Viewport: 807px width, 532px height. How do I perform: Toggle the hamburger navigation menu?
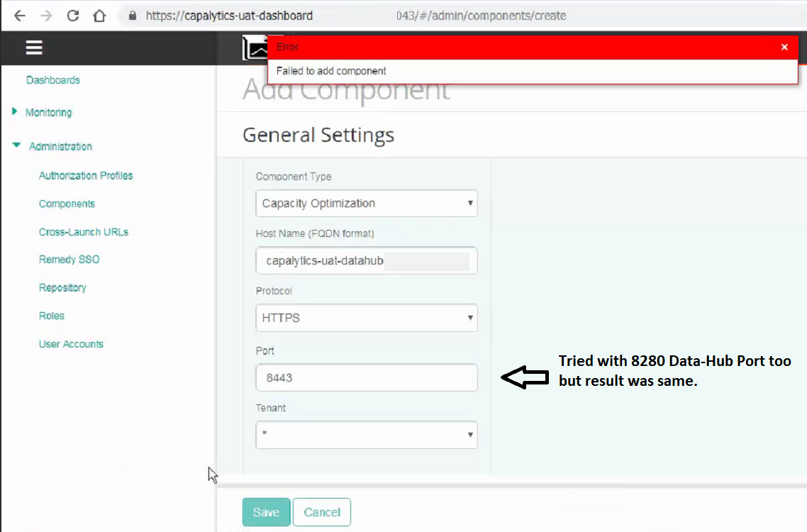coord(34,48)
